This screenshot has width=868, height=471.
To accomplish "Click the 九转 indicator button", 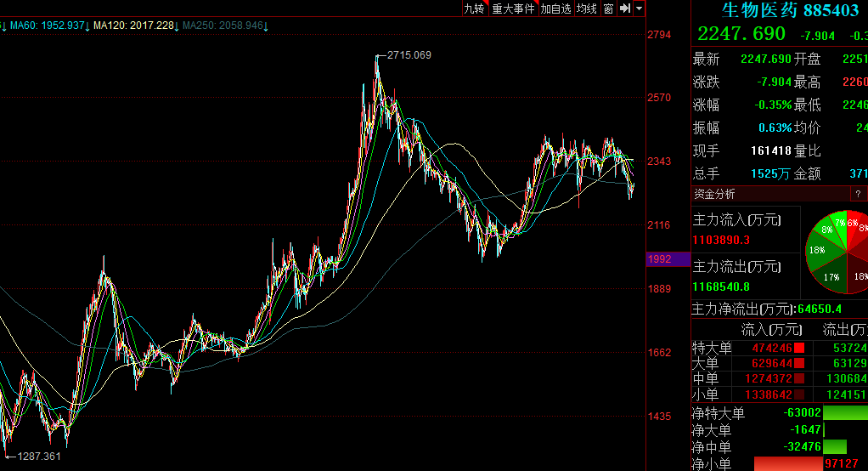I will [x=475, y=9].
